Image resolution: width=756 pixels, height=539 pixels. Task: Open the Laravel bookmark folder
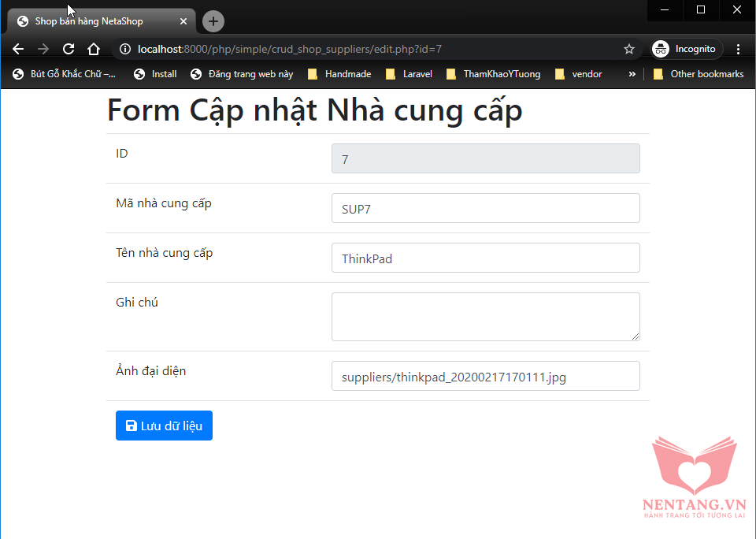(409, 74)
